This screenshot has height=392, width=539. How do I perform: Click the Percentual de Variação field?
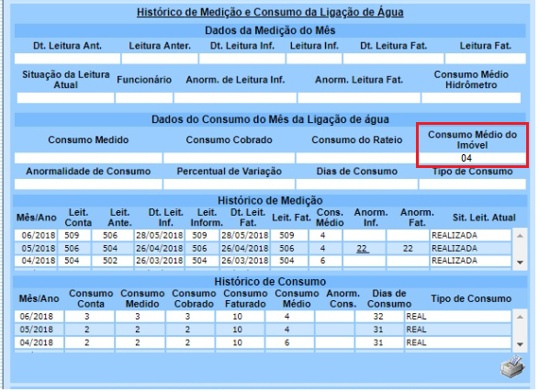[229, 185]
